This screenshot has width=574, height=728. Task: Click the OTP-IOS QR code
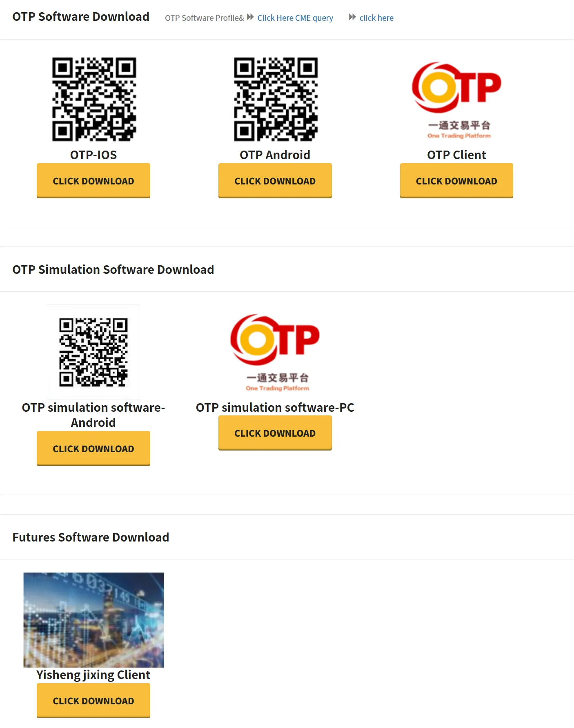tap(93, 99)
